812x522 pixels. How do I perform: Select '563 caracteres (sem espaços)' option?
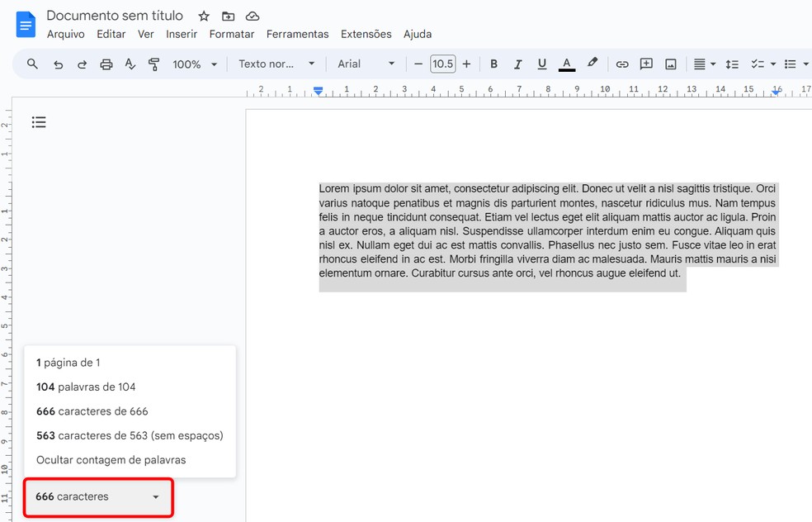[130, 435]
